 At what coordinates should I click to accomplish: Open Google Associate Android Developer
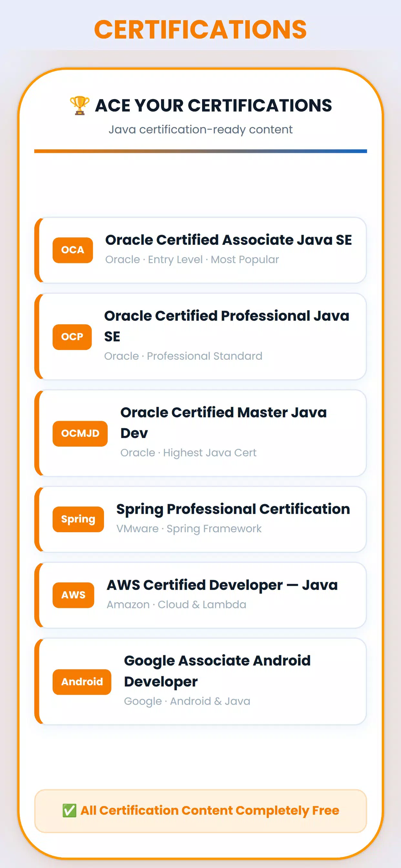click(200, 681)
